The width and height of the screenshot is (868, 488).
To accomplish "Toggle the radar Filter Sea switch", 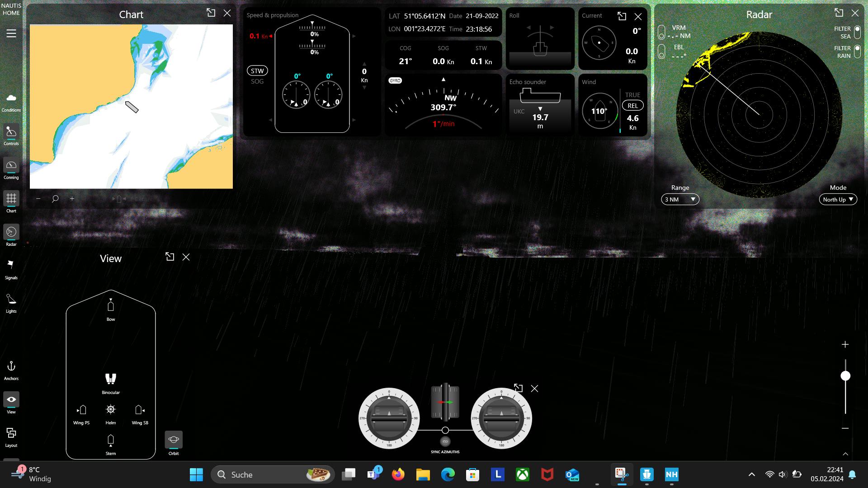I will pyautogui.click(x=857, y=32).
